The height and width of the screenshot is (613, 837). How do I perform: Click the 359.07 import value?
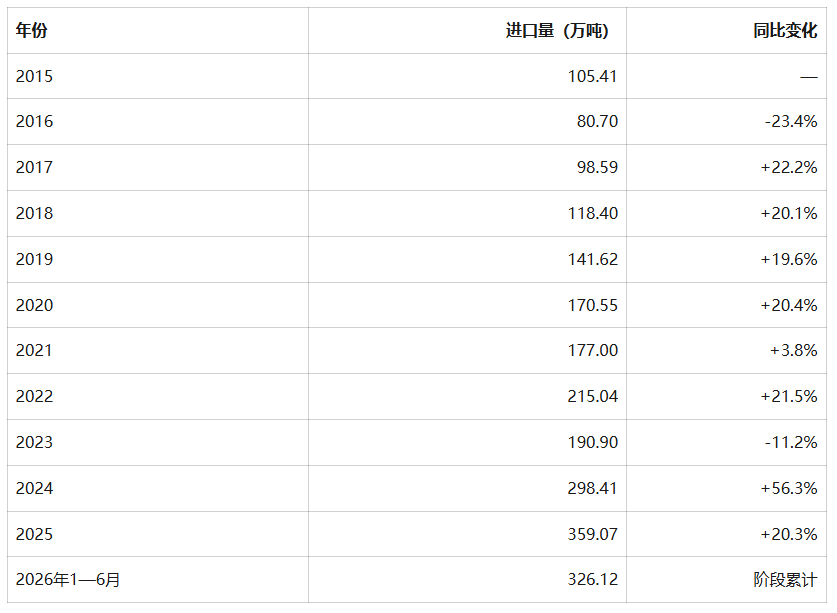coord(593,534)
